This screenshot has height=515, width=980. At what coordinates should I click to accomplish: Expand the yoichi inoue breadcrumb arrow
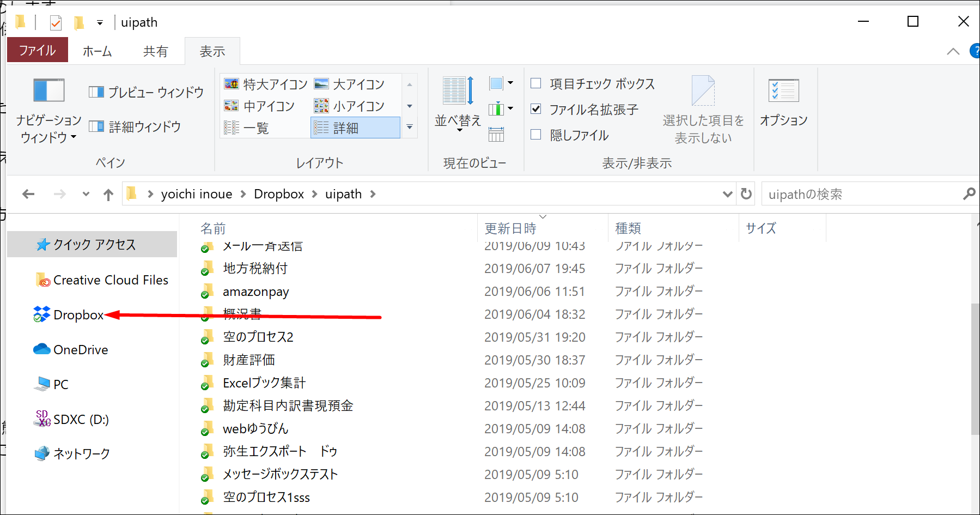point(243,194)
